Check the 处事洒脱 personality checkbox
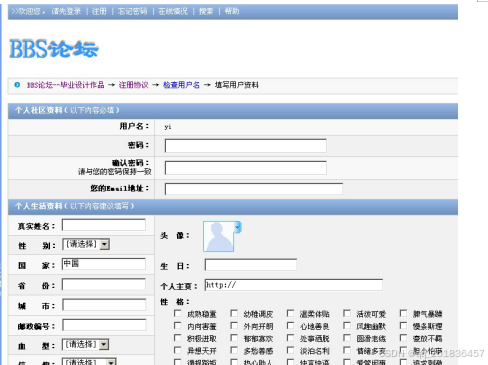Screen dimensions: 488x365 [x=291, y=338]
